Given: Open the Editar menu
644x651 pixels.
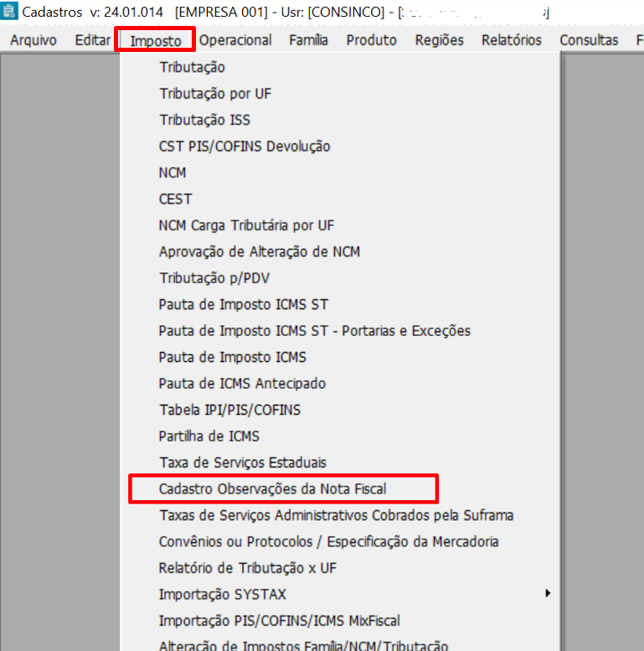Looking at the screenshot, I should tap(92, 40).
